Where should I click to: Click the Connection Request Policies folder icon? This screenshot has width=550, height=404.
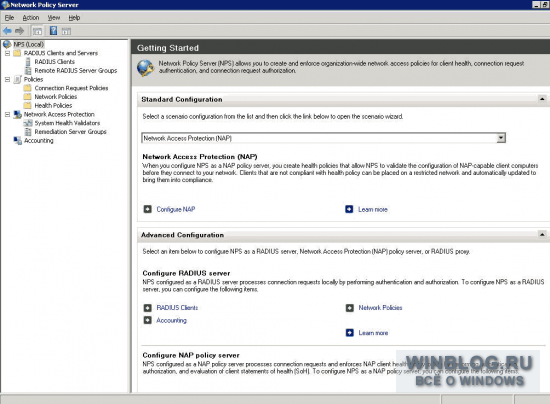[28, 88]
